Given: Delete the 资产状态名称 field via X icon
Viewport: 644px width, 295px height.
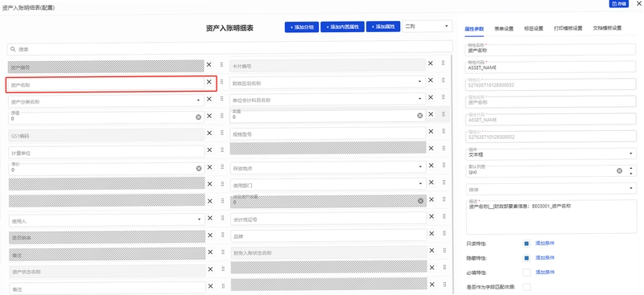Looking at the screenshot, I should pyautogui.click(x=210, y=269).
